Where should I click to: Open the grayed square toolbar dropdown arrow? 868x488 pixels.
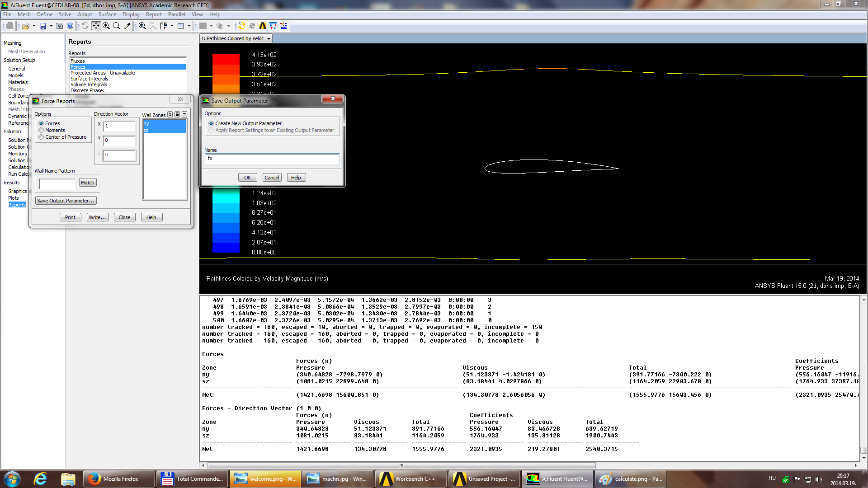pyautogui.click(x=211, y=26)
